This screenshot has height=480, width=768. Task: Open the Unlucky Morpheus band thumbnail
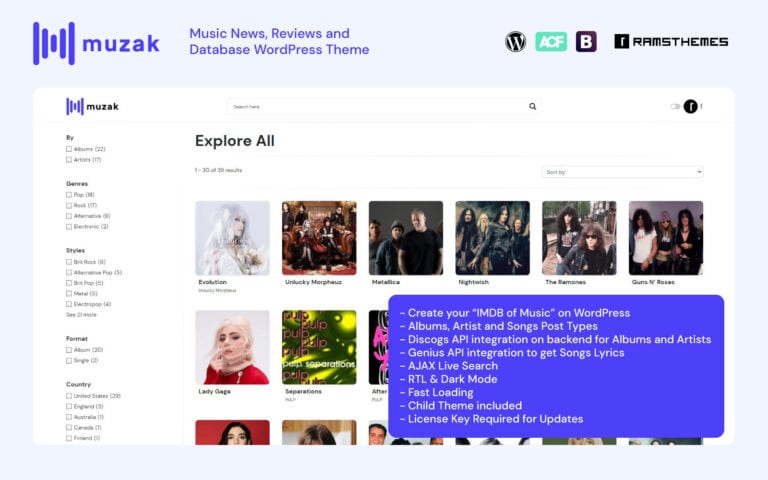click(319, 238)
